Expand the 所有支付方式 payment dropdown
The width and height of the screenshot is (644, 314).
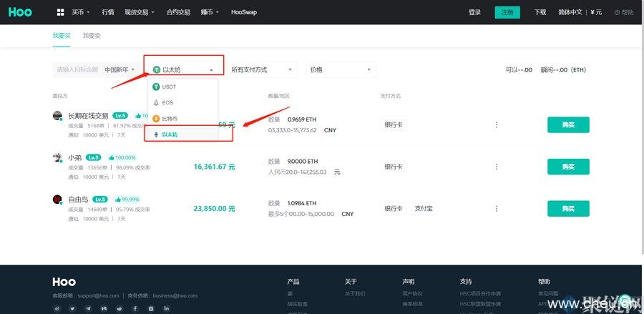pos(263,69)
